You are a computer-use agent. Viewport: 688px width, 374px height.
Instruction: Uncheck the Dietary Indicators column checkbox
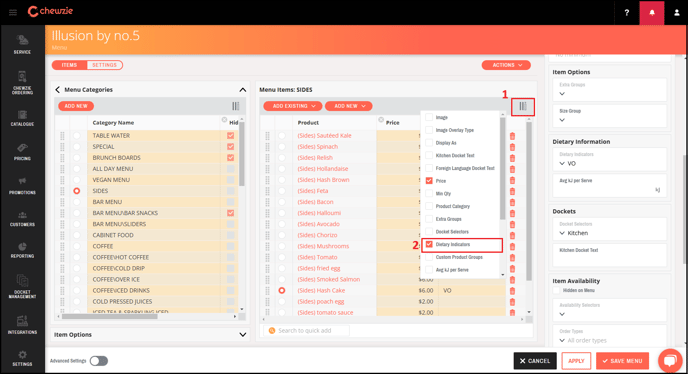[429, 245]
